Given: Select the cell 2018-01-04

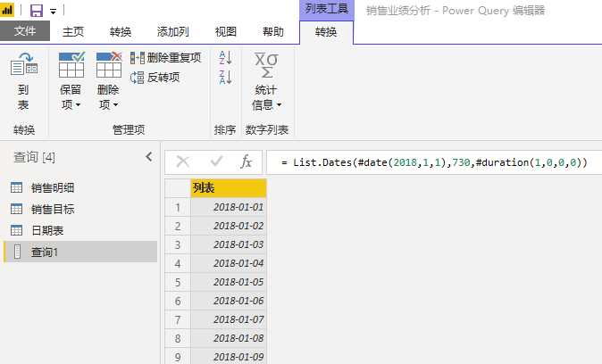Looking at the screenshot, I should (x=229, y=263).
